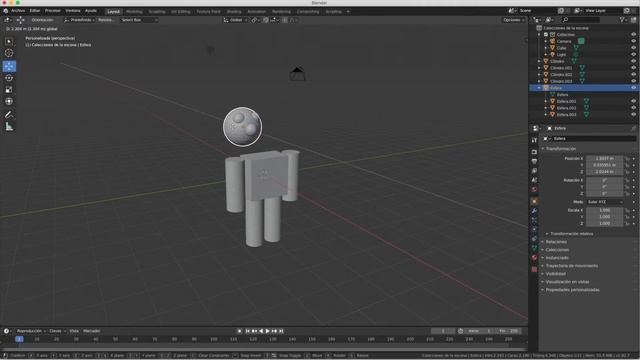Open the Archivo menu
Screen dimensions: 640x360
(x=18, y=11)
